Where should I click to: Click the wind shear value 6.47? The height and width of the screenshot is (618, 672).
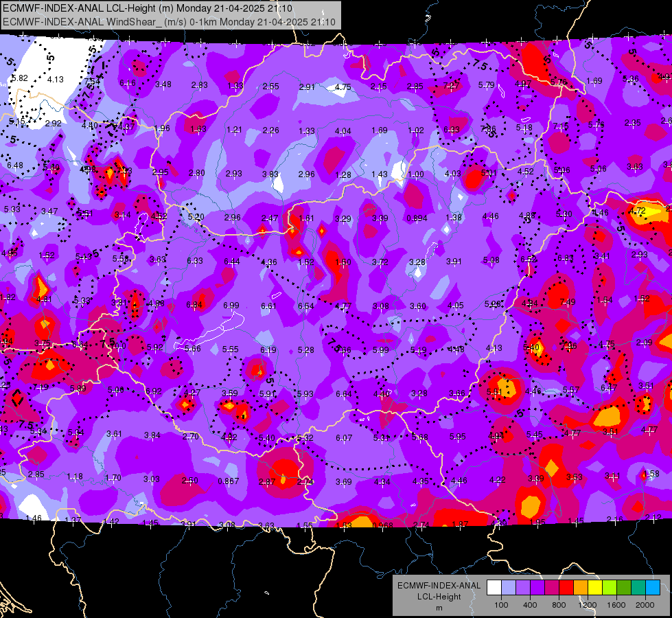click(x=609, y=388)
